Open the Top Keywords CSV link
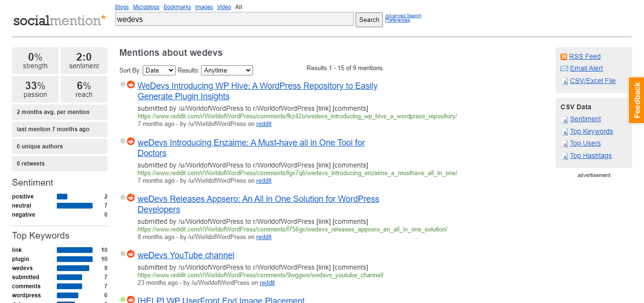644x303 pixels. coord(591,132)
